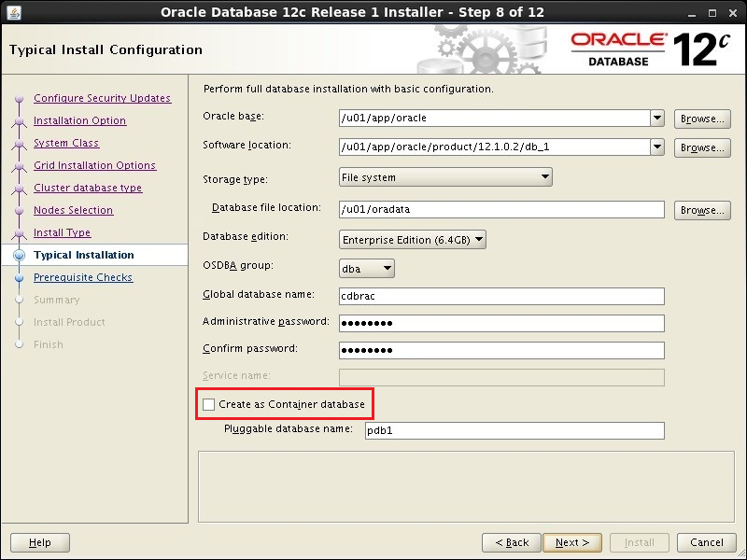Open the Storage type combo box
The width and height of the screenshot is (747, 560).
coord(445,177)
